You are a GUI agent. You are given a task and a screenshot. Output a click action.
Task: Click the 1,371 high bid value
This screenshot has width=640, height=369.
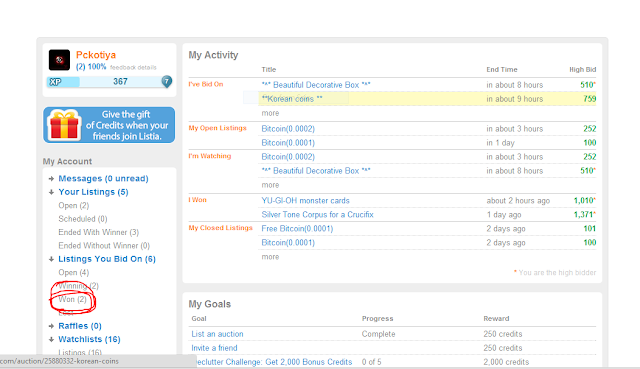pos(584,214)
